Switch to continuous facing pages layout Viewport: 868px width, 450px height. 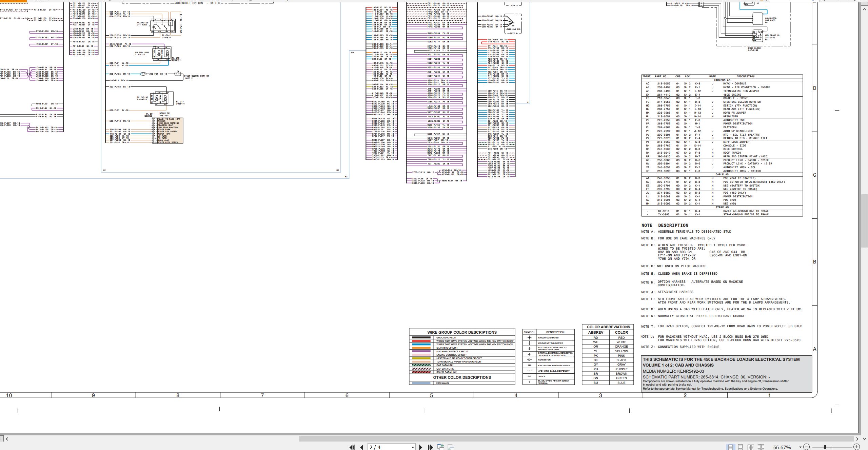tap(761, 447)
